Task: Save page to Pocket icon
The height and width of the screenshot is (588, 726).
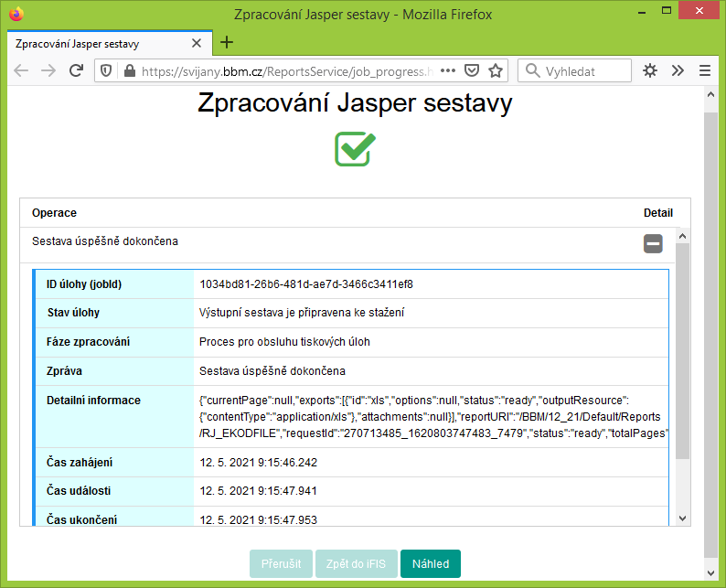Action: pyautogui.click(x=471, y=70)
